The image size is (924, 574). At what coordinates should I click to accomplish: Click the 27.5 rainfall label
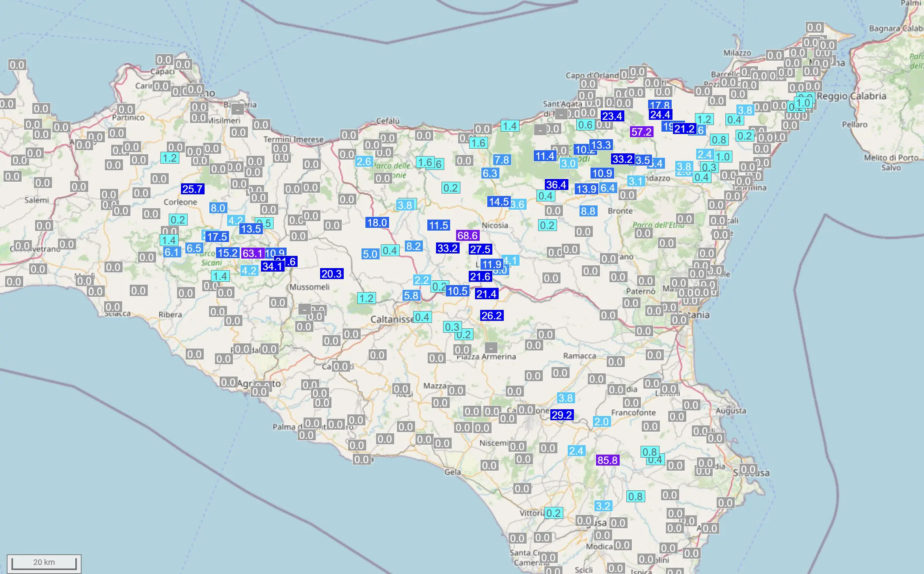tap(480, 249)
